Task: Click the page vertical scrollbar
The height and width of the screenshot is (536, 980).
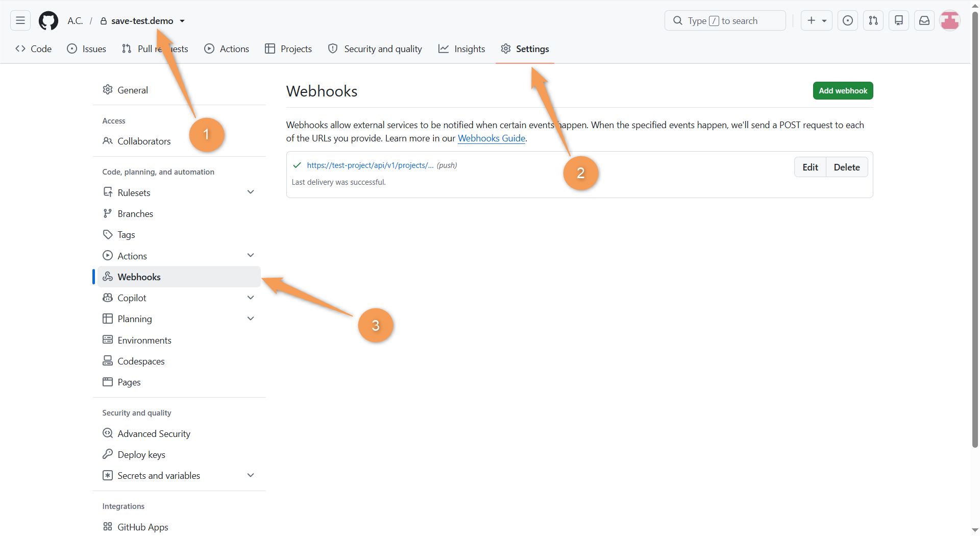Action: point(975,230)
